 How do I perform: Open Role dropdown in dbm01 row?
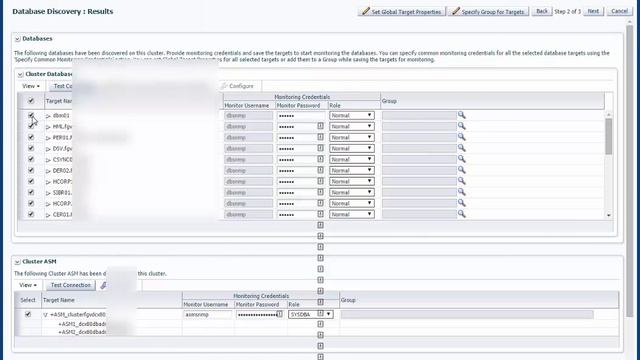coord(352,116)
